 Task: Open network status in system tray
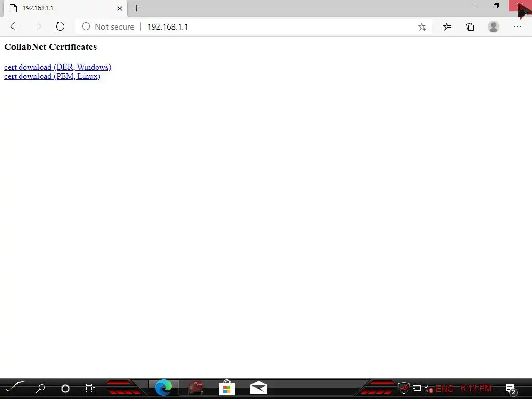(x=417, y=389)
